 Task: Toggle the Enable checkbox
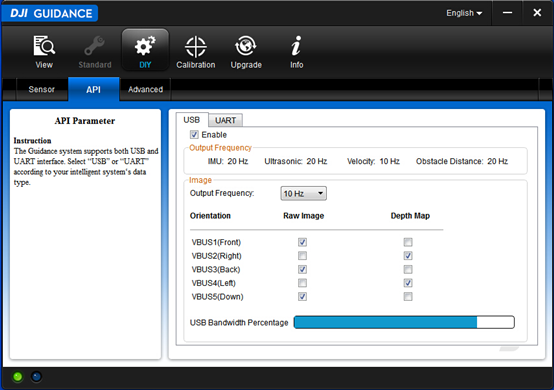pos(194,135)
